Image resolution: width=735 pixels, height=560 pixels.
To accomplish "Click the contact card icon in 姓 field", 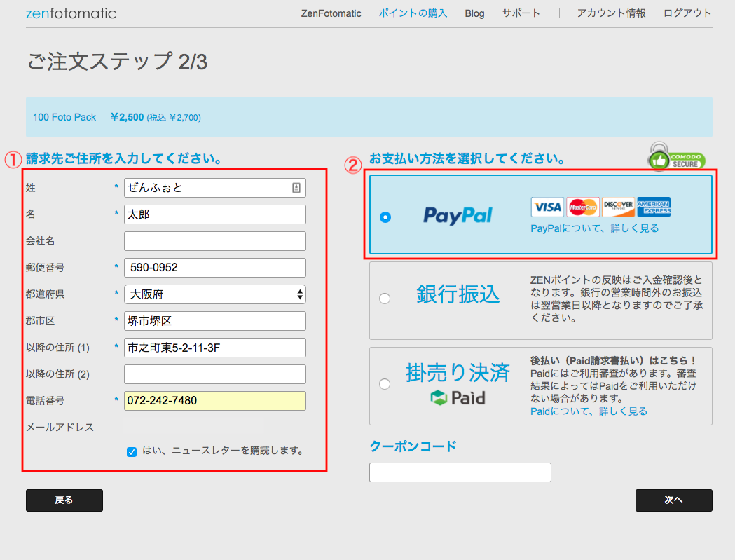I will [296, 188].
